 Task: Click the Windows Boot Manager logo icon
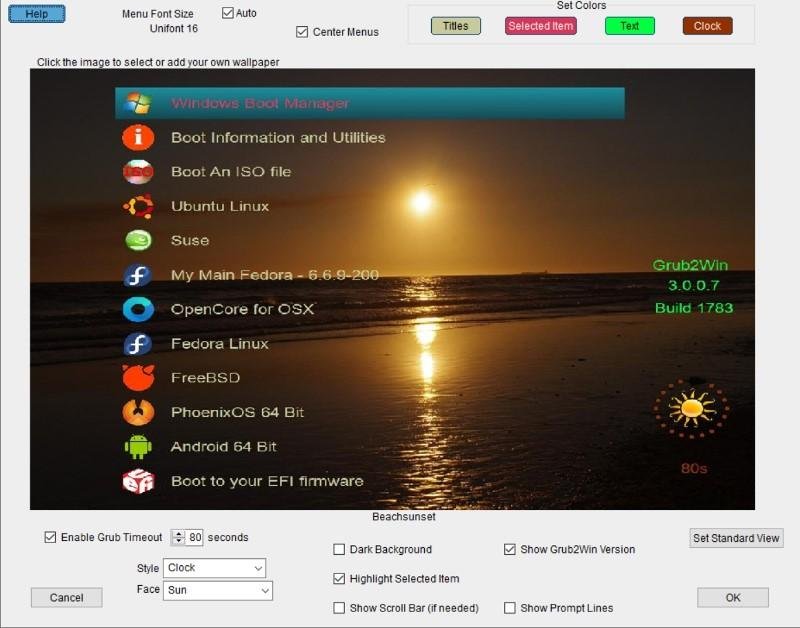[x=138, y=103]
